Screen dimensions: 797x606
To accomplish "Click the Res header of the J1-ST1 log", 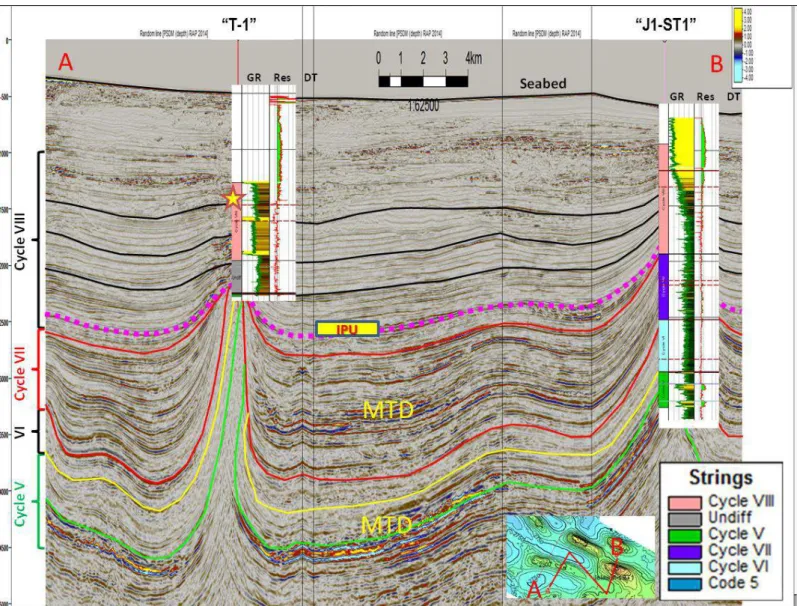I will click(x=706, y=96).
